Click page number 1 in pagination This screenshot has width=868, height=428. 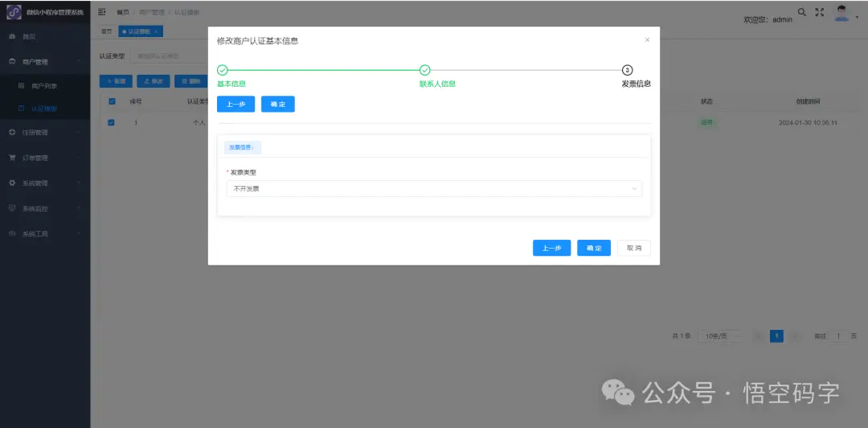[776, 336]
